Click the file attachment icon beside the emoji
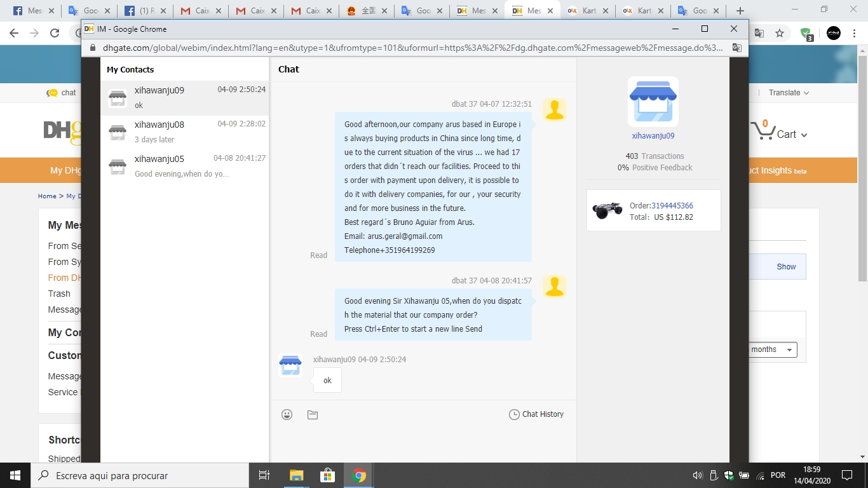This screenshot has height=488, width=868. pyautogui.click(x=312, y=414)
